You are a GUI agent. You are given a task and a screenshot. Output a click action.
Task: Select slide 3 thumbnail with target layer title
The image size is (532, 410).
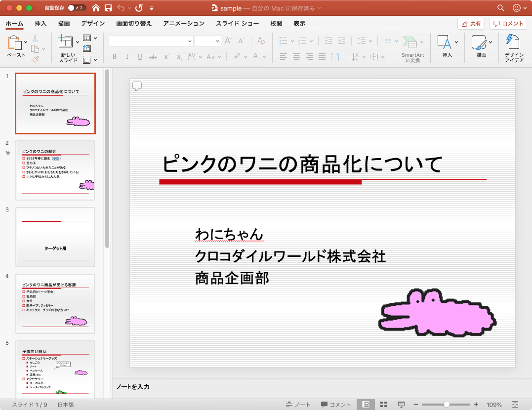coord(55,237)
